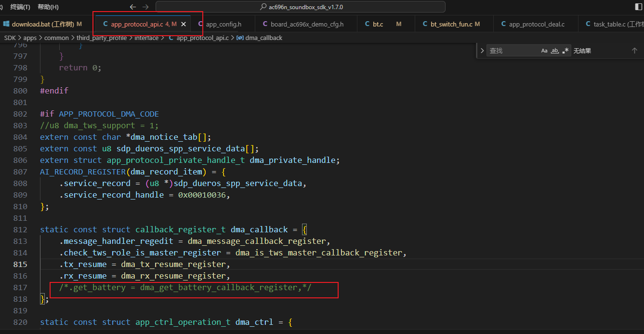The image size is (644, 334).
Task: Open the app_protocol_api.c breadcrumb file list
Action: (199, 38)
